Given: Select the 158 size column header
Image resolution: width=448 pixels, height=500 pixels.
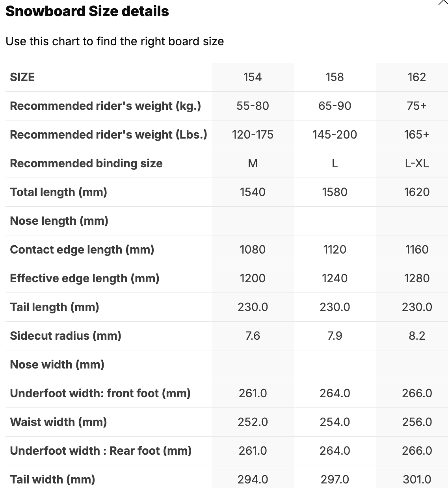Looking at the screenshot, I should point(335,77).
